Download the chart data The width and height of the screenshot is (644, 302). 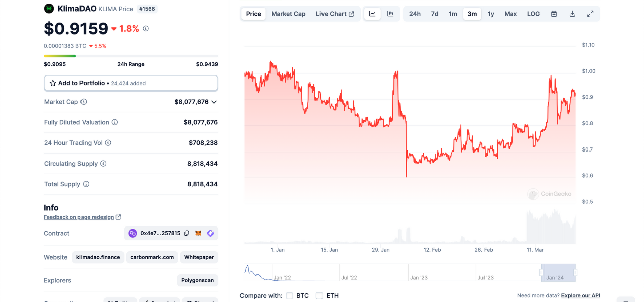(x=572, y=14)
